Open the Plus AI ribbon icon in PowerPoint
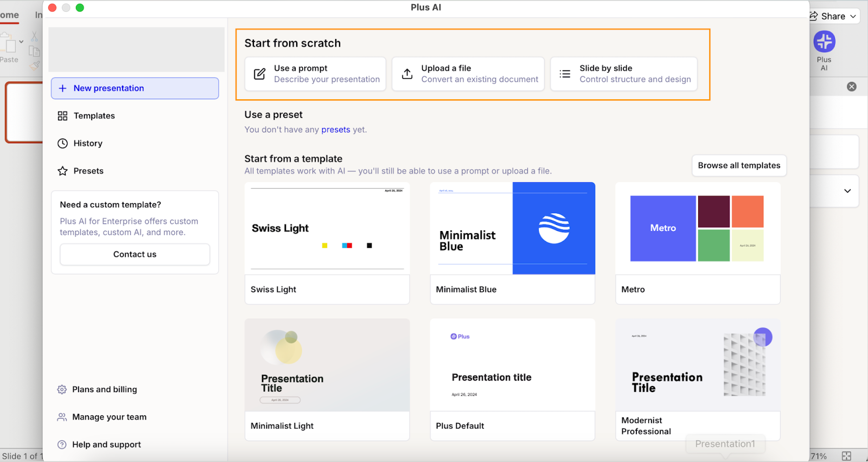 coord(824,42)
